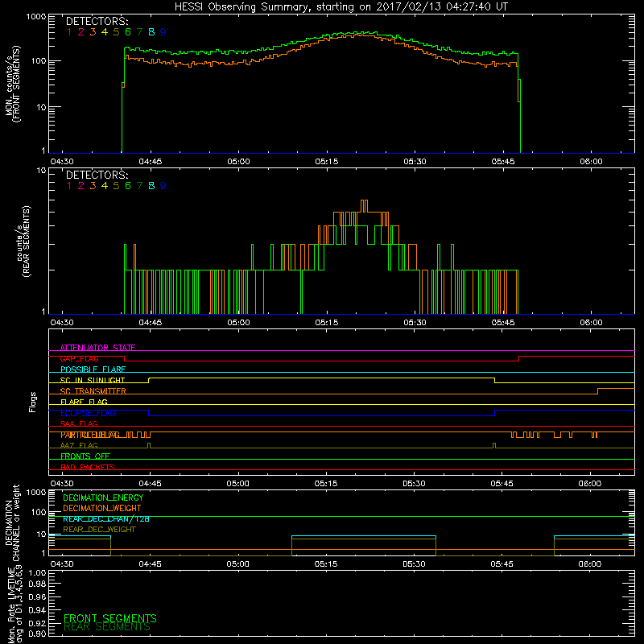This screenshot has height=644, width=644.
Task: Select the SC_IN_SUNLIGHT flag label
Action: (x=93, y=380)
